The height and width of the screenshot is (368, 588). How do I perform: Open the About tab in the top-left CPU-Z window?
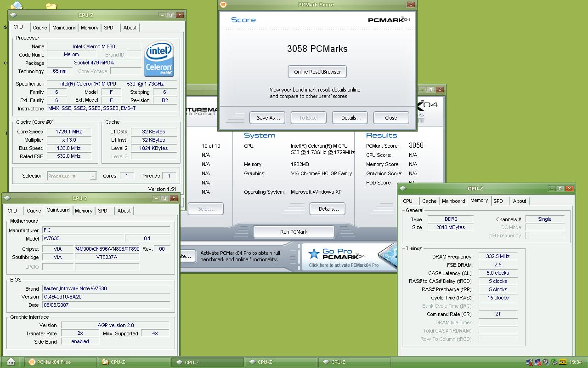point(130,28)
